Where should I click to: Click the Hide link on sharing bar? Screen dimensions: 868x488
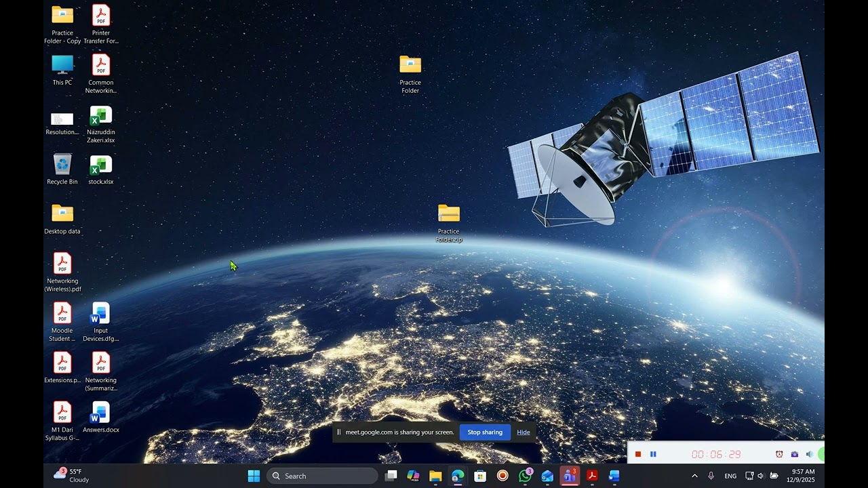click(524, 432)
